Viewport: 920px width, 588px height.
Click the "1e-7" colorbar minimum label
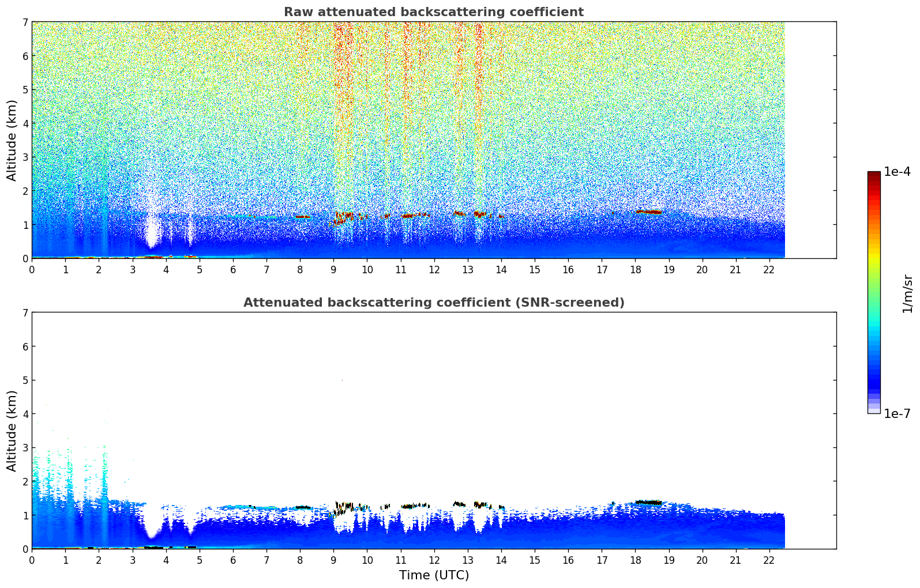point(897,414)
